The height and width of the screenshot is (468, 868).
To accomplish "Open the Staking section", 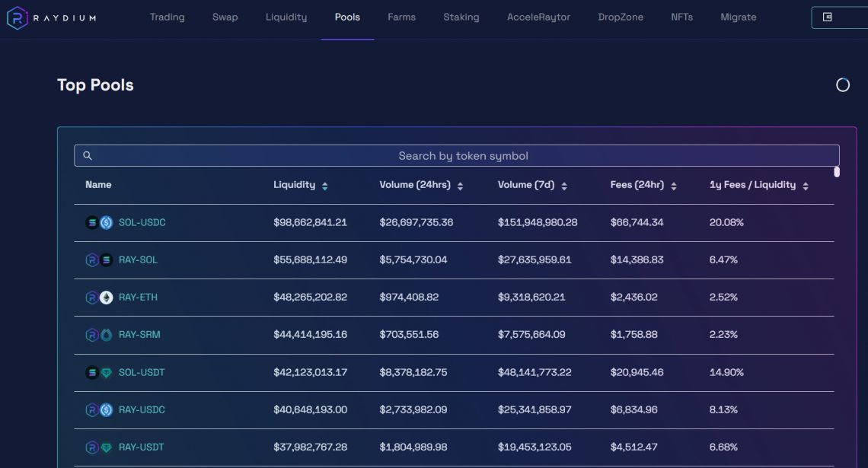I will (461, 17).
